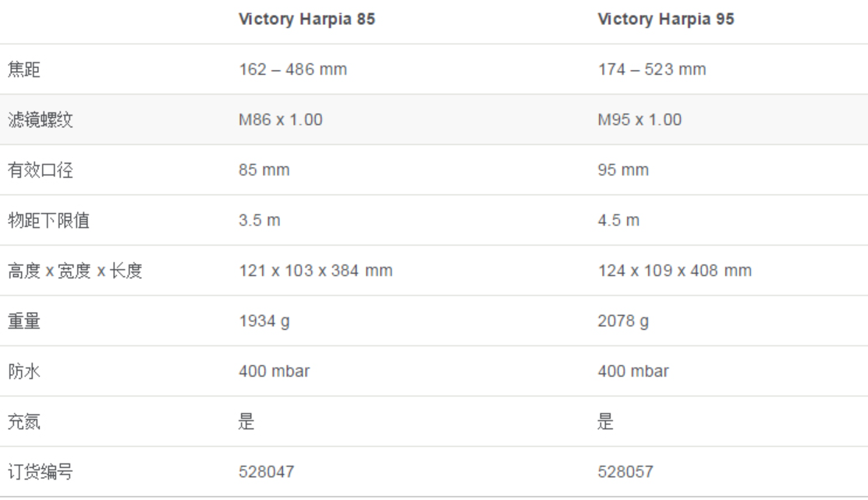Click the 2078 g weight value
Viewport: 868px width, 500px height.
(623, 321)
